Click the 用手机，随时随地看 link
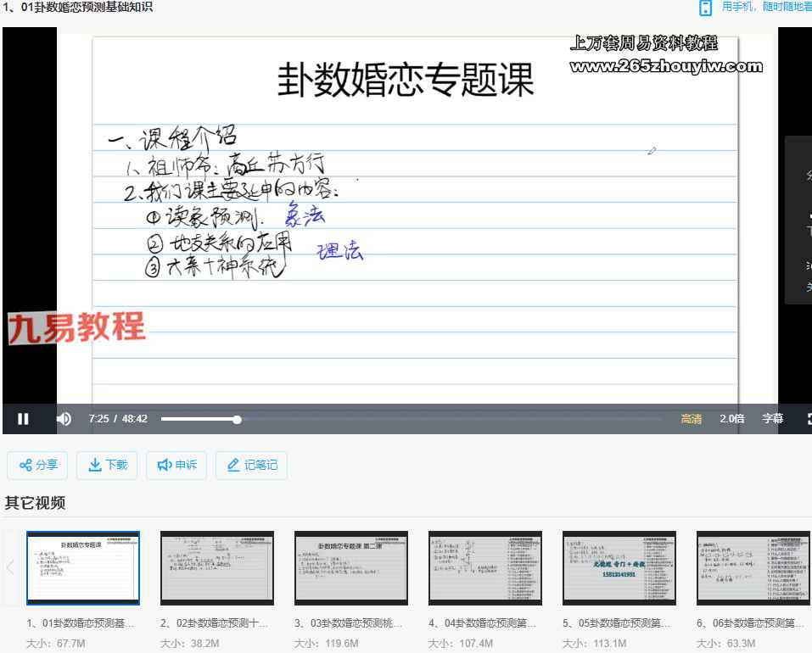The height and width of the screenshot is (653, 812). (766, 8)
